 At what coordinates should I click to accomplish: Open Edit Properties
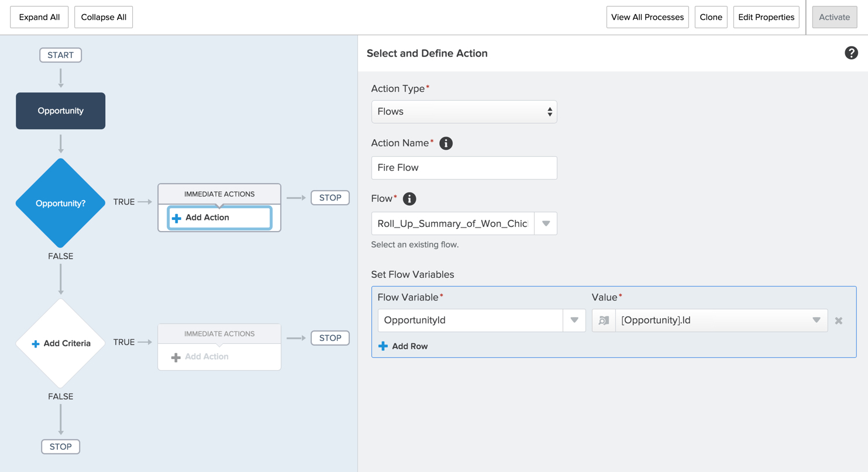766,18
